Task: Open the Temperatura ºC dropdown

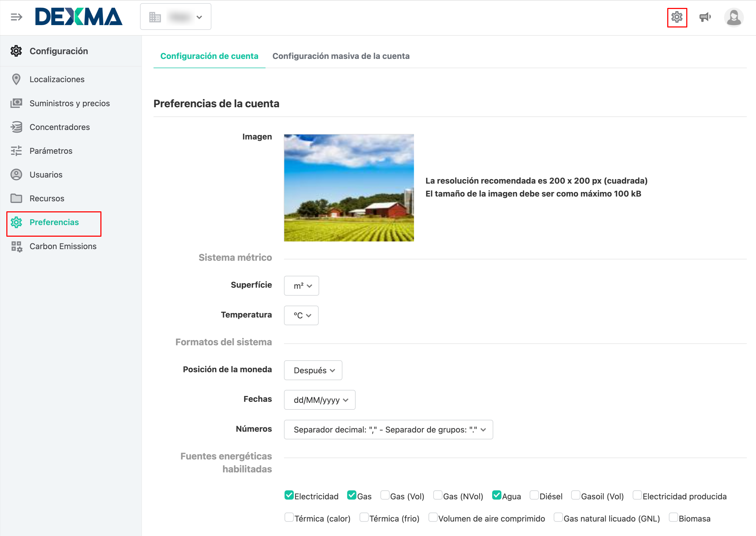Action: point(301,315)
